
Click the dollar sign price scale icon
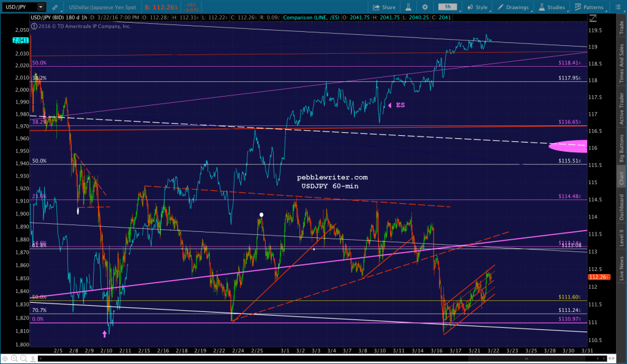tap(33, 358)
